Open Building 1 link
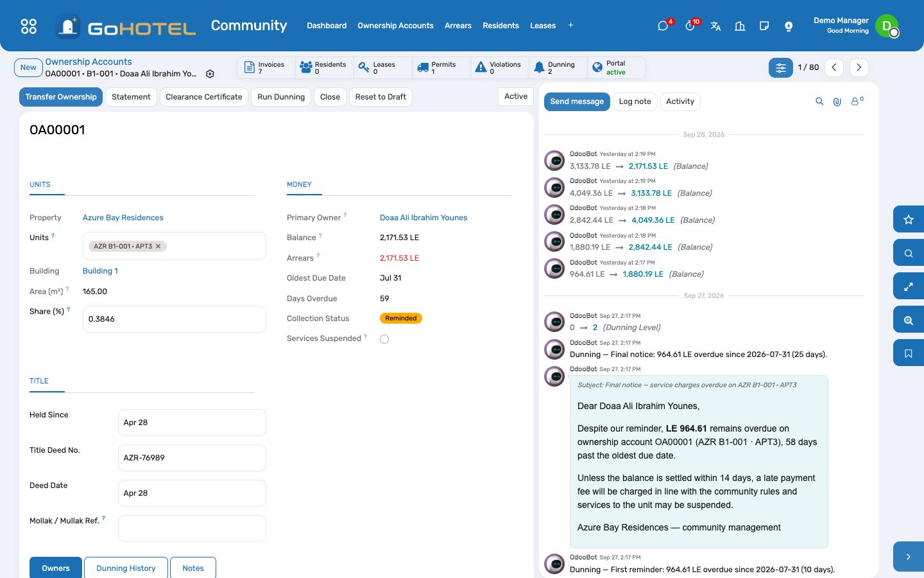The width and height of the screenshot is (924, 578). (100, 271)
